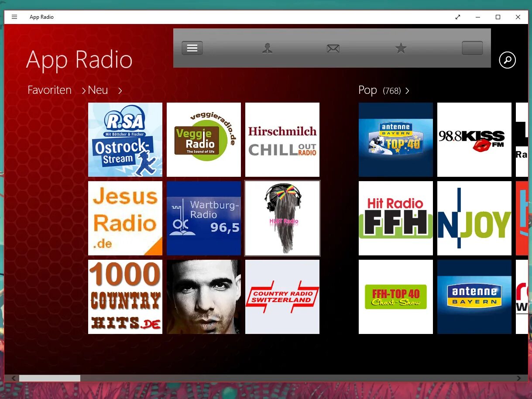Open the search magnifier icon
The height and width of the screenshot is (399, 532).
click(x=507, y=60)
